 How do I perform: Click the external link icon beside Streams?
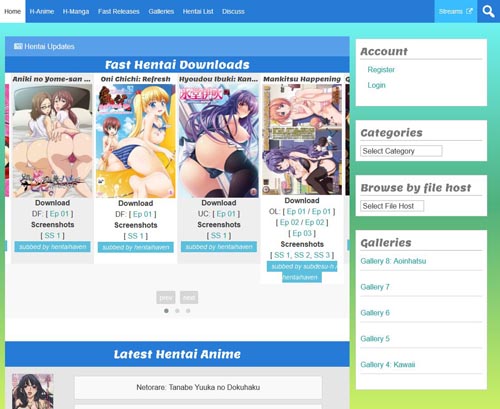[x=469, y=11]
